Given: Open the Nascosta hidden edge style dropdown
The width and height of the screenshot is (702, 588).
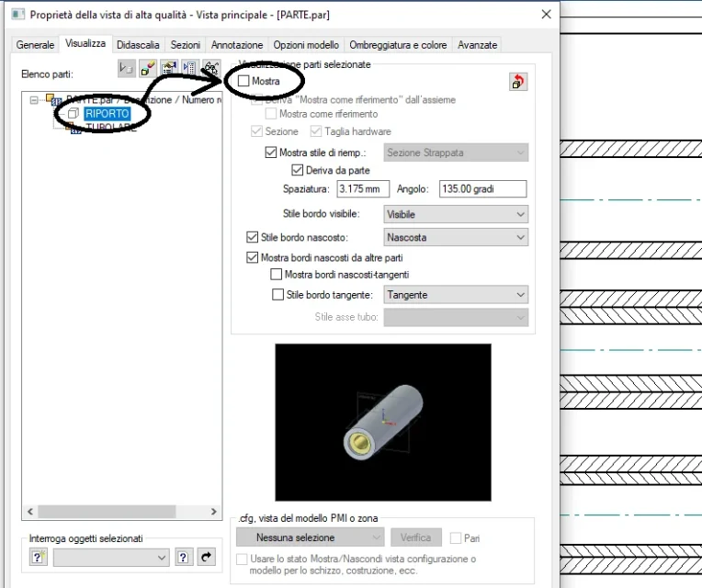Looking at the screenshot, I should coord(456,237).
